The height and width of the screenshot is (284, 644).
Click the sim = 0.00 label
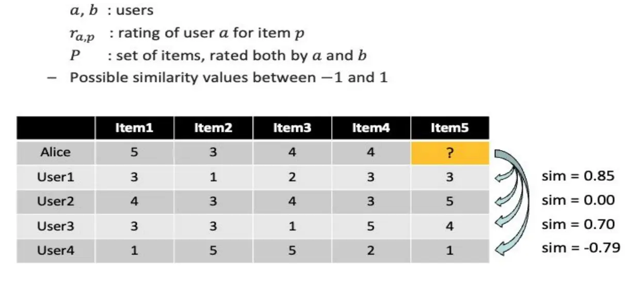pos(578,200)
